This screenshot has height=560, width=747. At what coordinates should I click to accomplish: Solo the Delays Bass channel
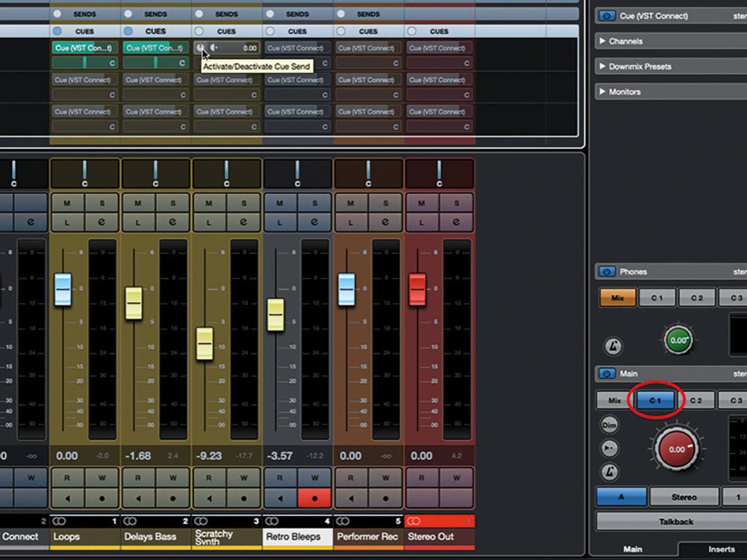172,203
